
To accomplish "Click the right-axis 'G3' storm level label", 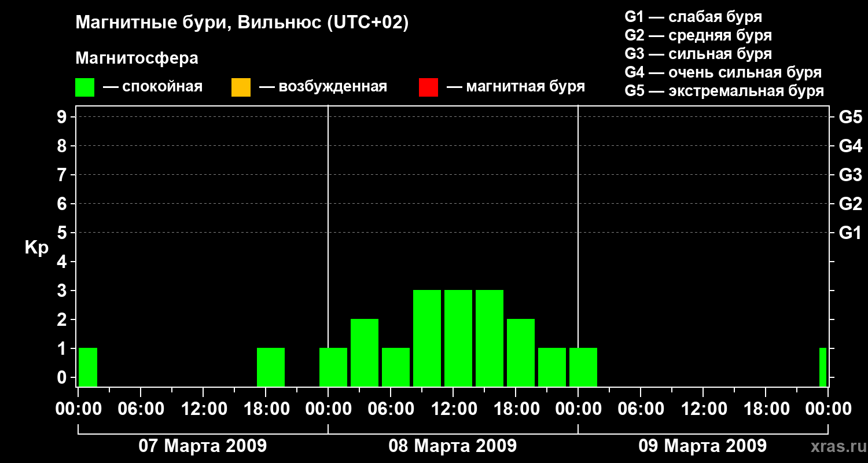I will click(850, 175).
